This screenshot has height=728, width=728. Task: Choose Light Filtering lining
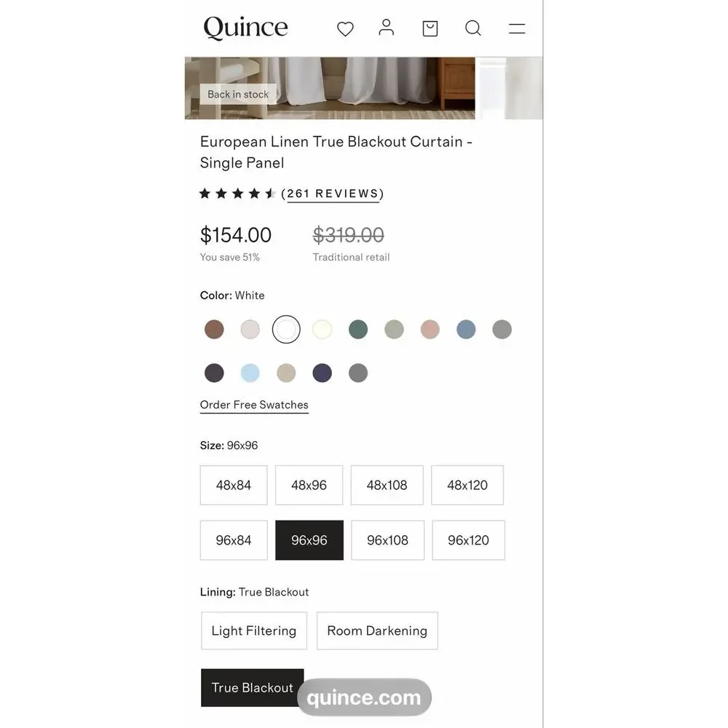point(254,630)
